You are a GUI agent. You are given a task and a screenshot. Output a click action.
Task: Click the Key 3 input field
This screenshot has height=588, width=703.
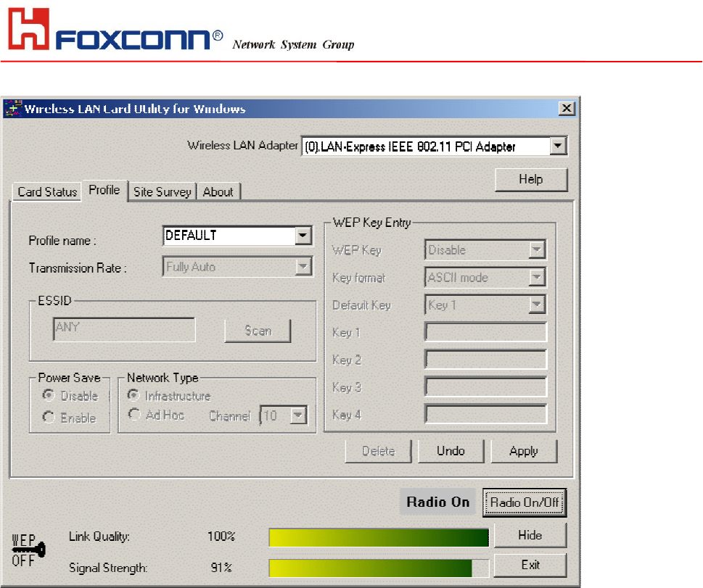coord(485,386)
